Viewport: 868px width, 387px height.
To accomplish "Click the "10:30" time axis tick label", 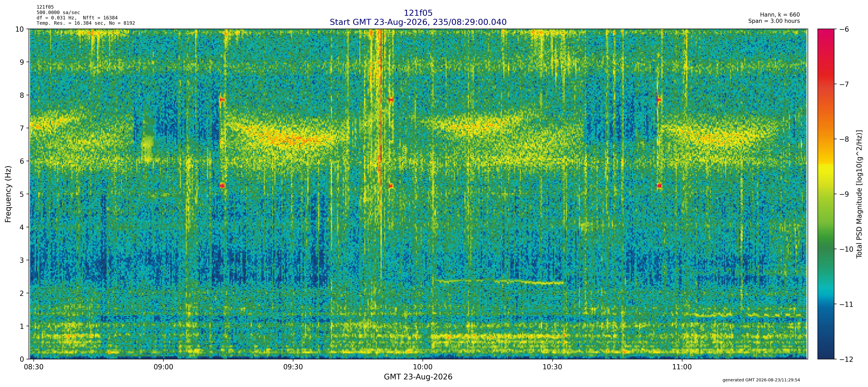I will (x=552, y=367).
